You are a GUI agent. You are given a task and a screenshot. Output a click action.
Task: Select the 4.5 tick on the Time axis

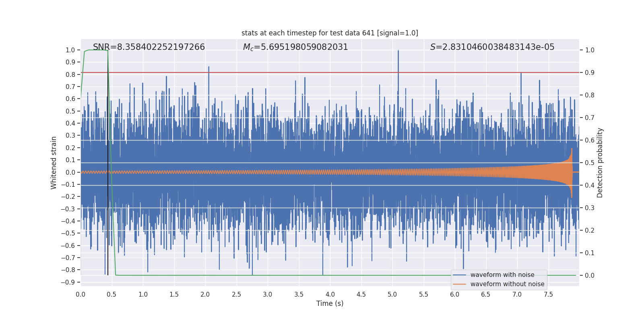point(361,294)
